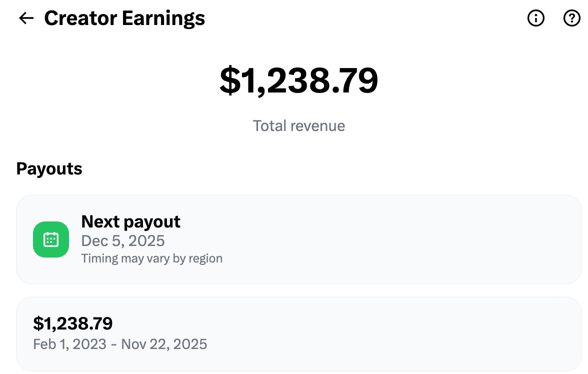Viewport: 588px width, 374px height.
Task: Open the Feb 2023–Nov 2025 payout entry
Action: 350,334
